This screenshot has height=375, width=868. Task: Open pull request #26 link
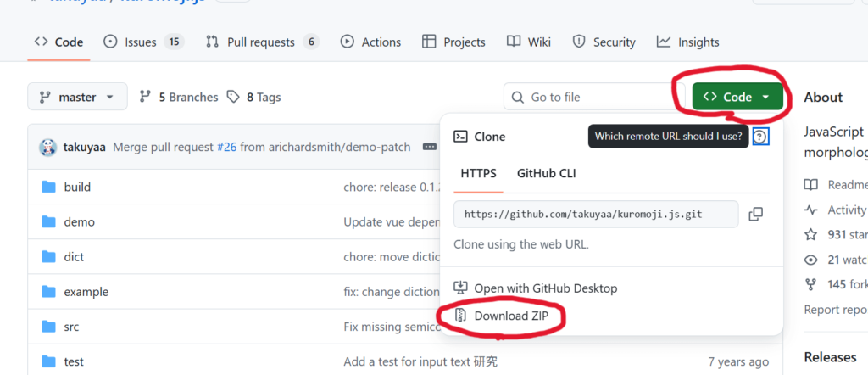click(226, 147)
